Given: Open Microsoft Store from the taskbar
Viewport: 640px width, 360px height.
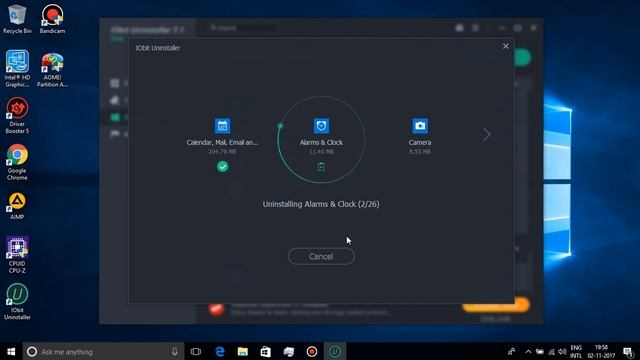Looking at the screenshot, I should tap(266, 351).
